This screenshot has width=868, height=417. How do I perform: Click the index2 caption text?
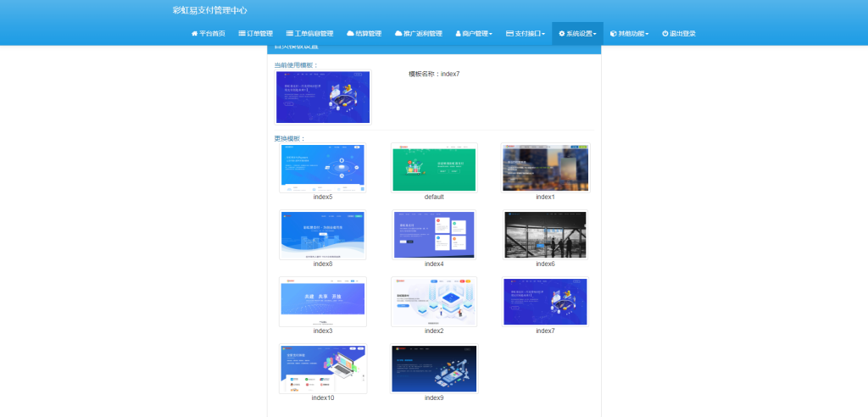434,331
